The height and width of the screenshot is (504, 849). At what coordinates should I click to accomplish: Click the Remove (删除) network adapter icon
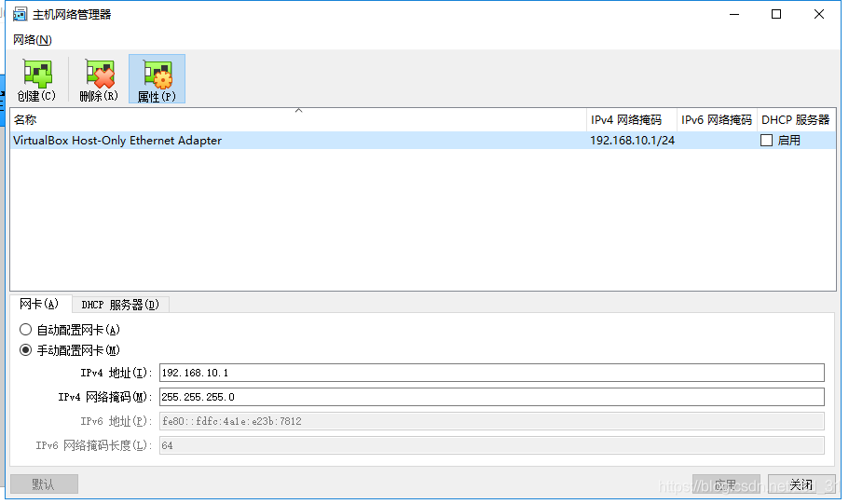(x=99, y=79)
